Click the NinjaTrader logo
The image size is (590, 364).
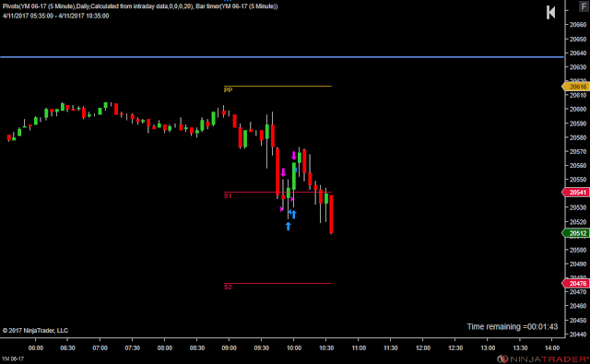[543, 359]
